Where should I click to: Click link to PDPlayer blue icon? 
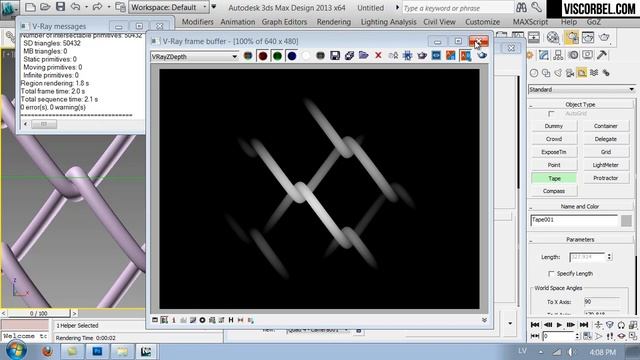point(436,56)
